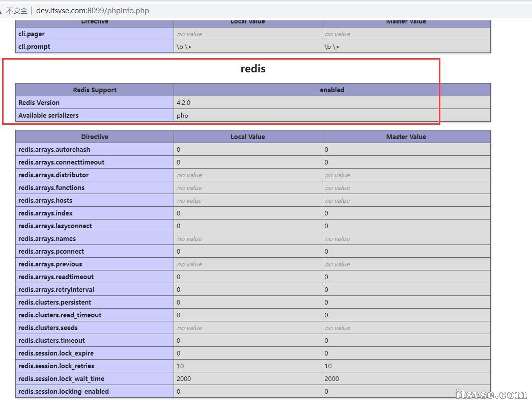Click the 'enabled' header cell
The height and width of the screenshot is (409, 532).
(x=332, y=90)
